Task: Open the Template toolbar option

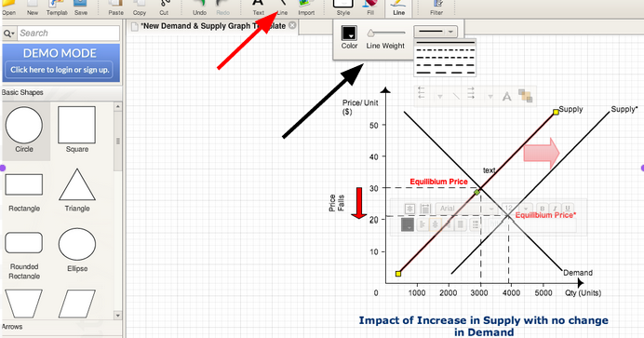Action: 56,7
